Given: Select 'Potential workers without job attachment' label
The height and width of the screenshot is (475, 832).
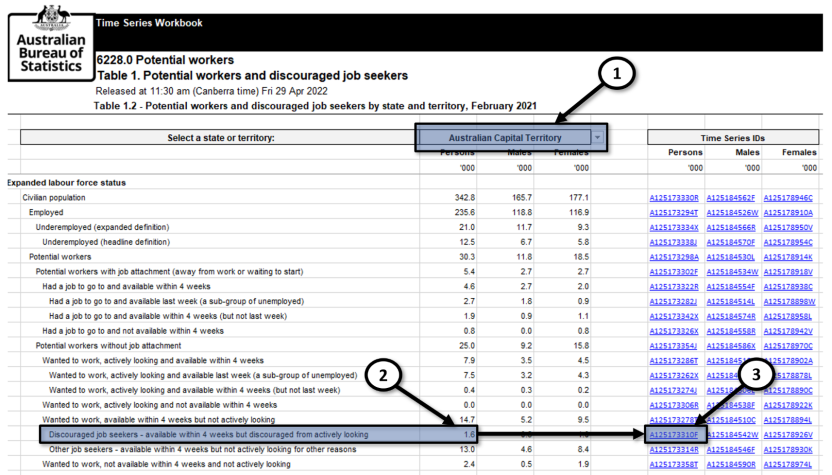Looking at the screenshot, I should coord(108,346).
